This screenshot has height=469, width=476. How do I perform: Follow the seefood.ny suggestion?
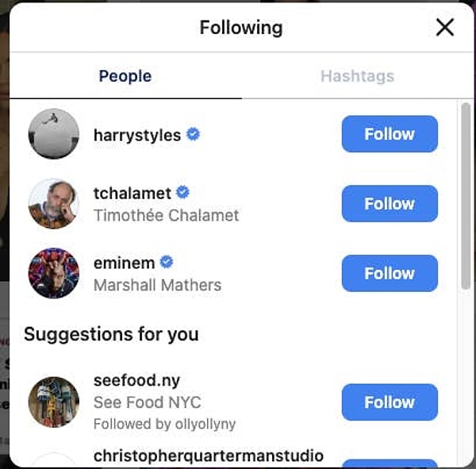[389, 402]
